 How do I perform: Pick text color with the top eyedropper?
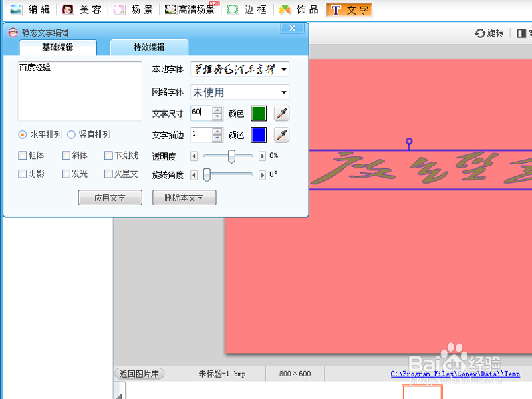281,113
